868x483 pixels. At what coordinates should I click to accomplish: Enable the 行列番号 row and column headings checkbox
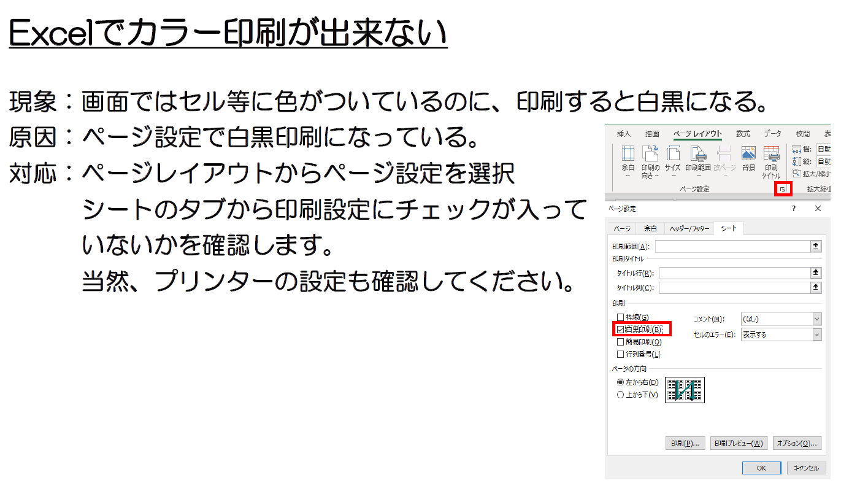tap(621, 354)
